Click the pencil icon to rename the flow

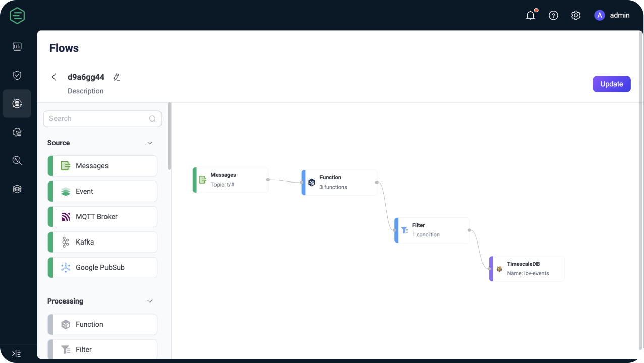click(x=117, y=77)
